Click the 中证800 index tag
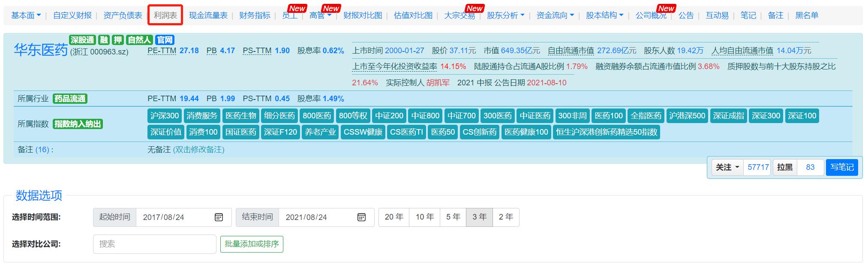Image resolution: width=868 pixels, height=268 pixels. click(426, 116)
